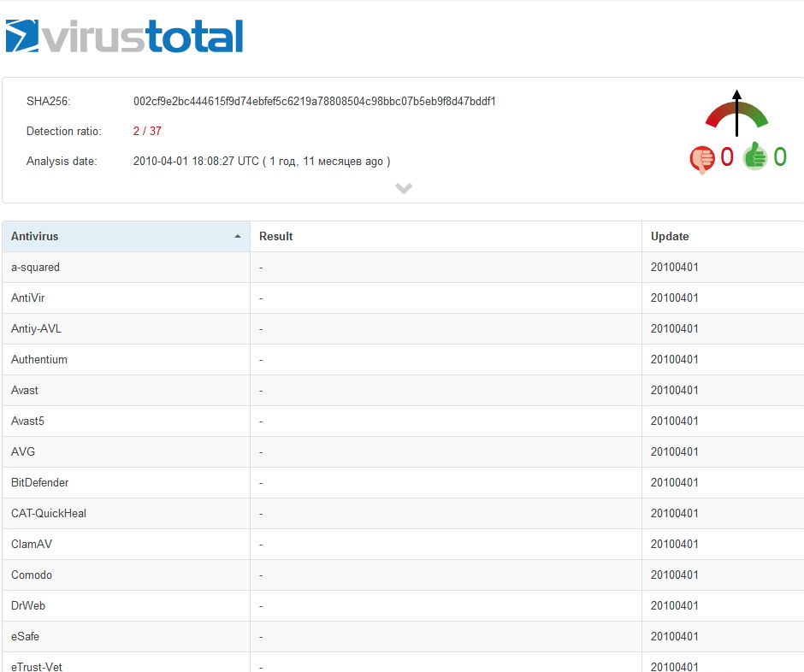The image size is (804, 672).
Task: Click the BitDefender row name
Action: (x=39, y=482)
